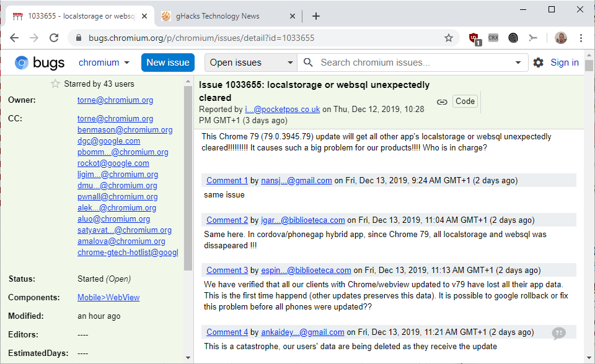The image size is (595, 364).
Task: Star this issue
Action: [55, 84]
